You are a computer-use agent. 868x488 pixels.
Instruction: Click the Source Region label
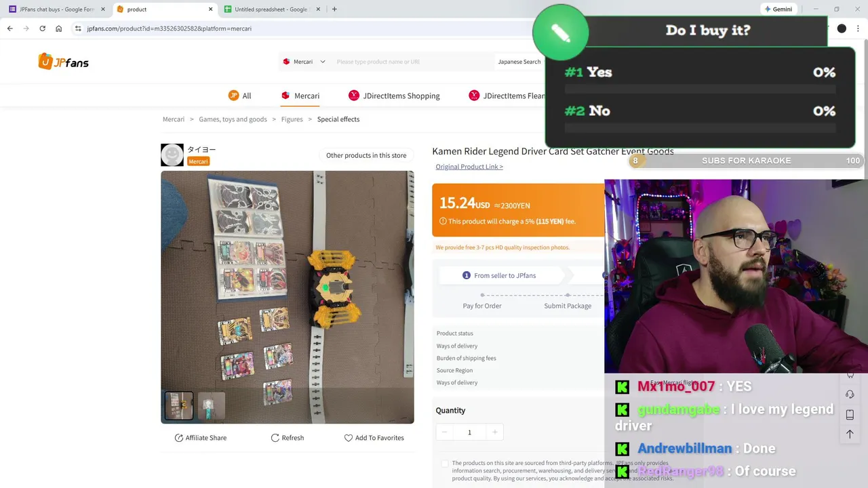pyautogui.click(x=455, y=370)
